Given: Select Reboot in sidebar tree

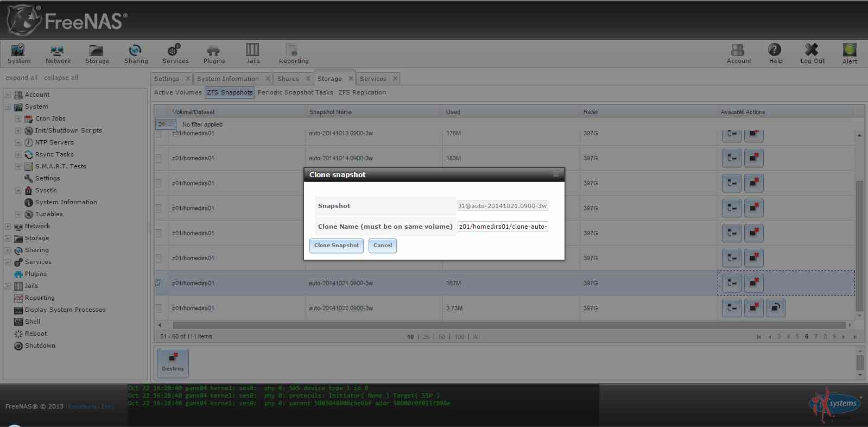Looking at the screenshot, I should click(x=36, y=334).
